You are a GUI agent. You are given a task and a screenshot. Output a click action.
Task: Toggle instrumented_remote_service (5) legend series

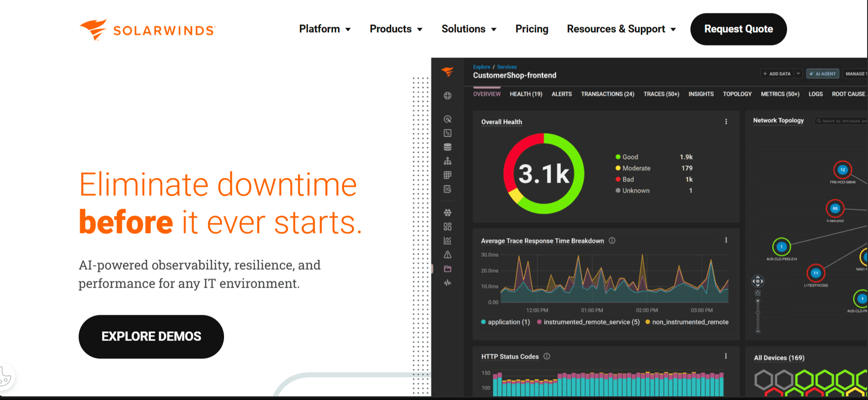click(588, 322)
